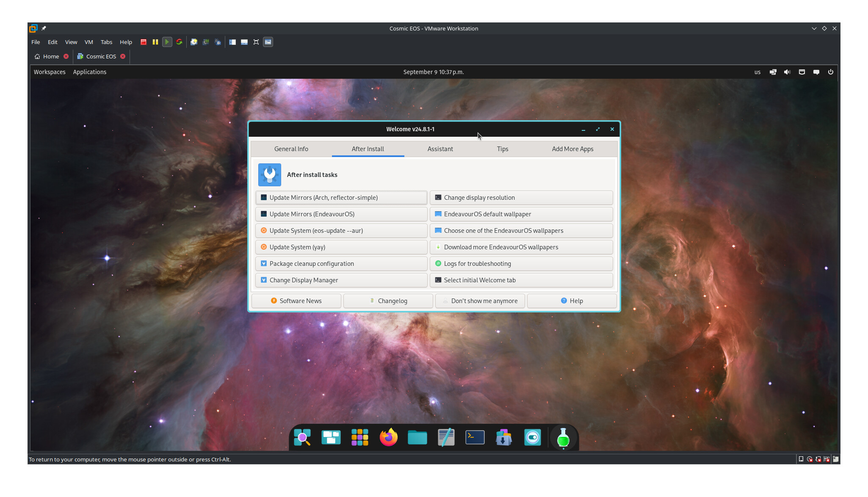Toggle the VMware library sidebar icon
This screenshot has width=868, height=497.
pyautogui.click(x=232, y=42)
